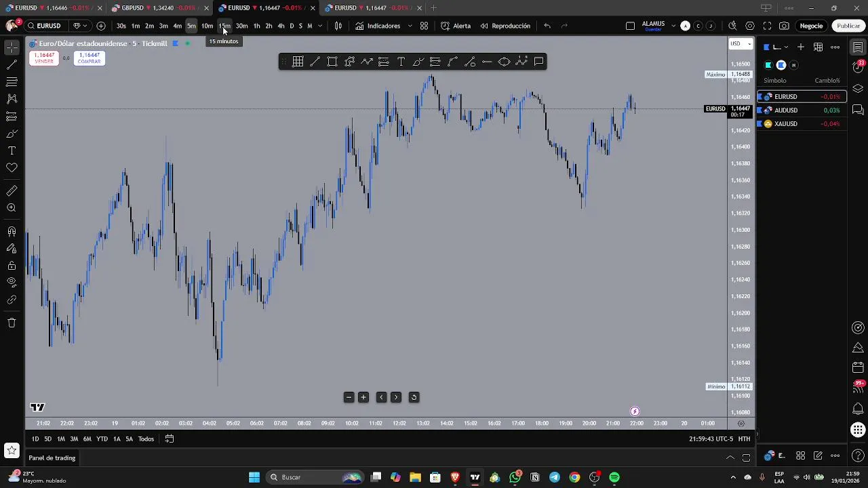
Task: Select the Todos date range
Action: [x=146, y=439]
